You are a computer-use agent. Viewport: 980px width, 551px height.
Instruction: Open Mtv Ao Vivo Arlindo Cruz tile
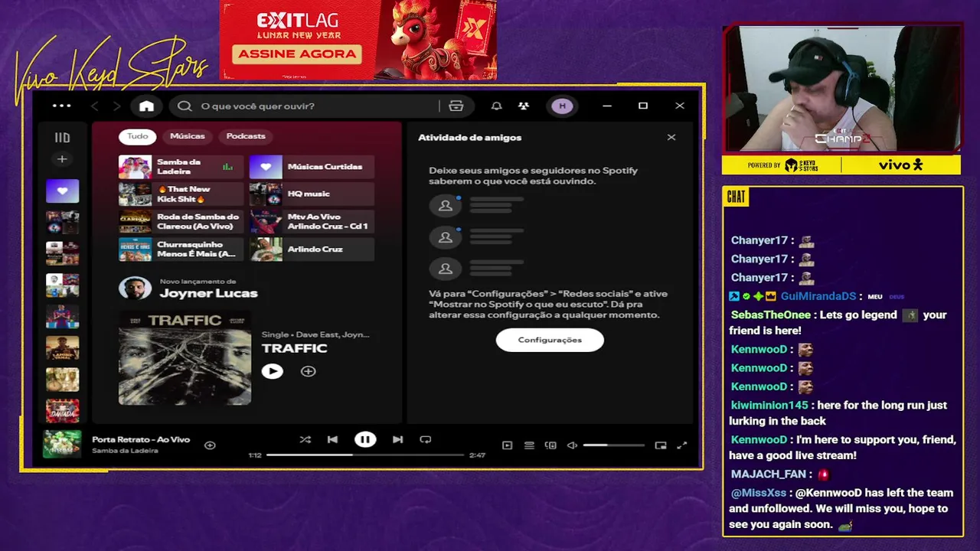pyautogui.click(x=312, y=222)
